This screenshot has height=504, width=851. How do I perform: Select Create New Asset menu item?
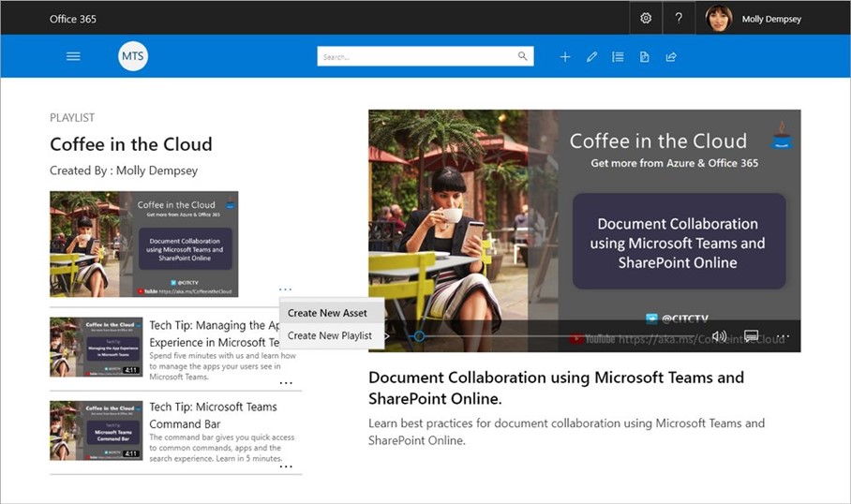point(332,313)
